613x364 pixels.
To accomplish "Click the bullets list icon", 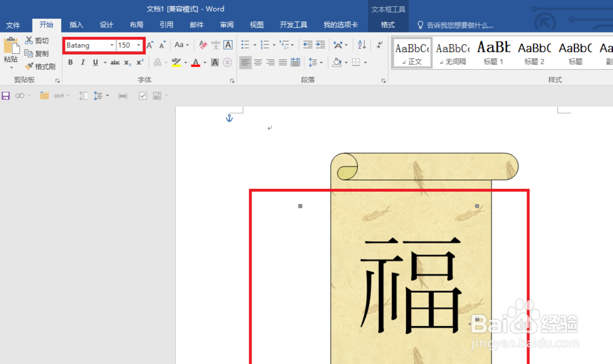I will 245,45.
